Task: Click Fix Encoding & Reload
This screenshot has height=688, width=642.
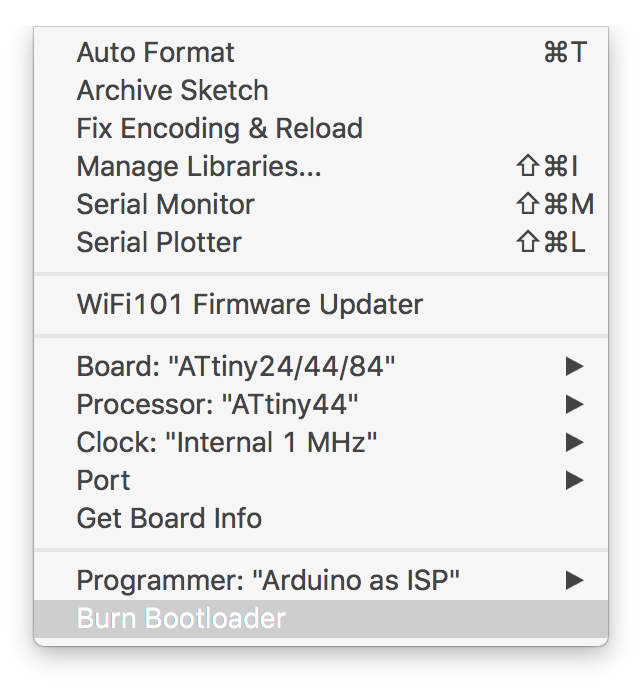Action: pos(321,129)
